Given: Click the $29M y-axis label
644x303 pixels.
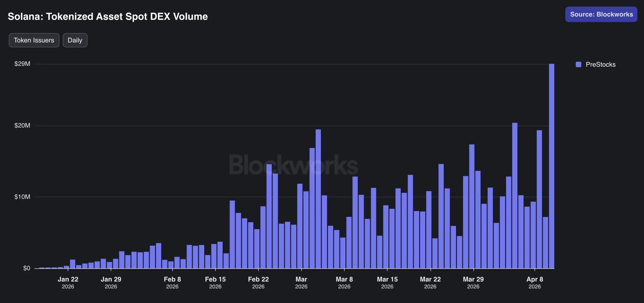Looking at the screenshot, I should 22,64.
